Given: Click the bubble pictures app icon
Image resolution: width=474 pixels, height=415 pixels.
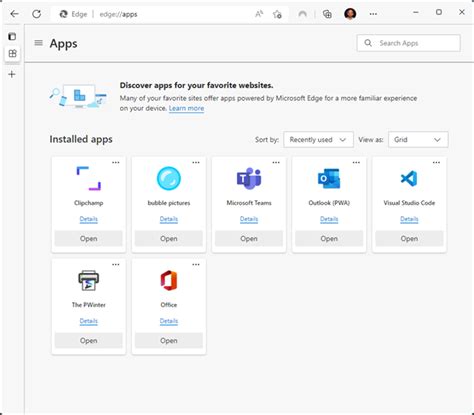Looking at the screenshot, I should point(169,178).
